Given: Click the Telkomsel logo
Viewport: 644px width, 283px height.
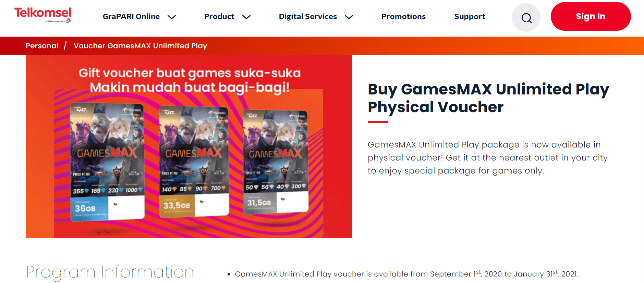Looking at the screenshot, I should click(43, 15).
